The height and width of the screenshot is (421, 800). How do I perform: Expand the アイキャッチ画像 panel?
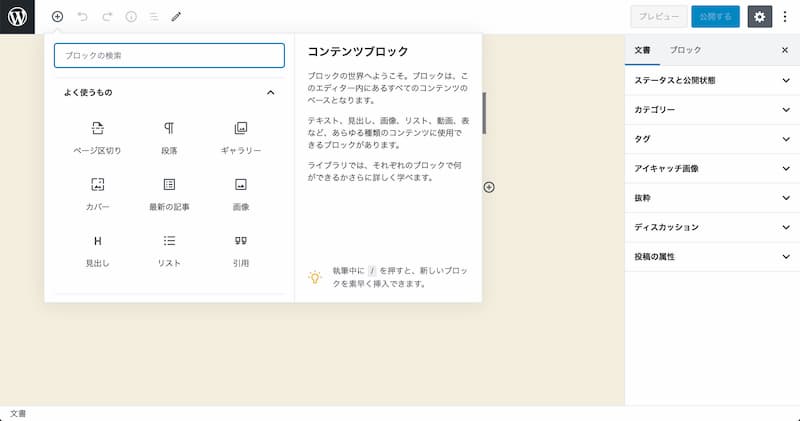(x=712, y=168)
